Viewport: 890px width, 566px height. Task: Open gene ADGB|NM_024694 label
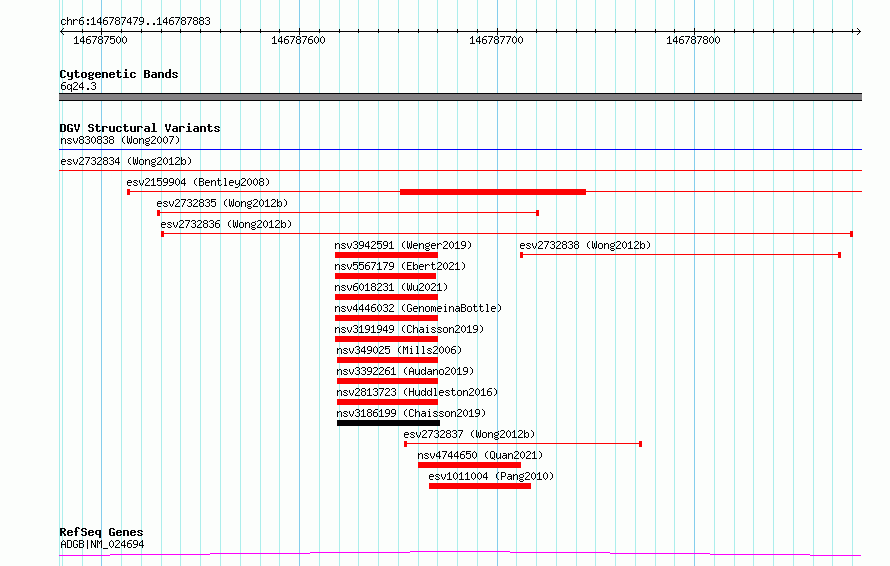[x=102, y=544]
